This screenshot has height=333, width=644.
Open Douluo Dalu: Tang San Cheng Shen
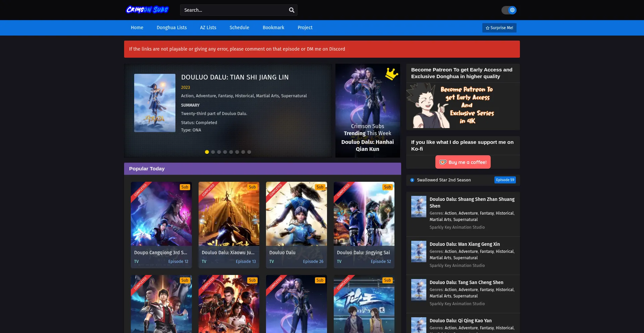pos(466,282)
